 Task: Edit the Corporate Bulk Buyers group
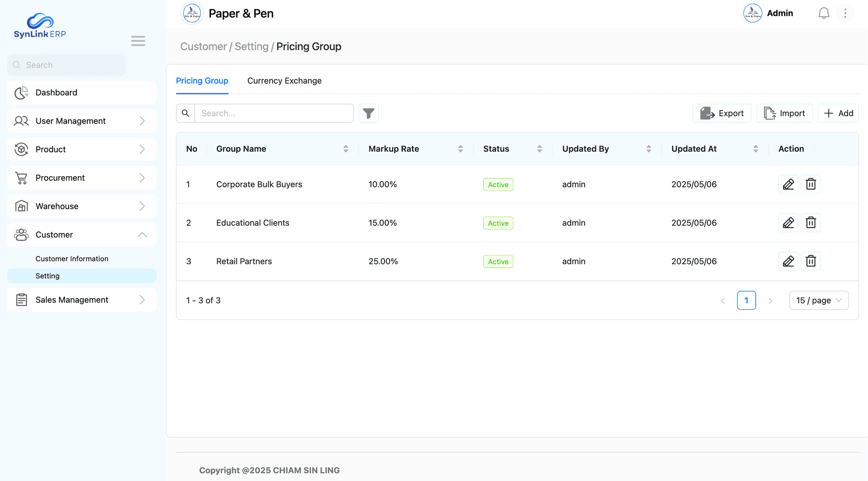tap(788, 184)
